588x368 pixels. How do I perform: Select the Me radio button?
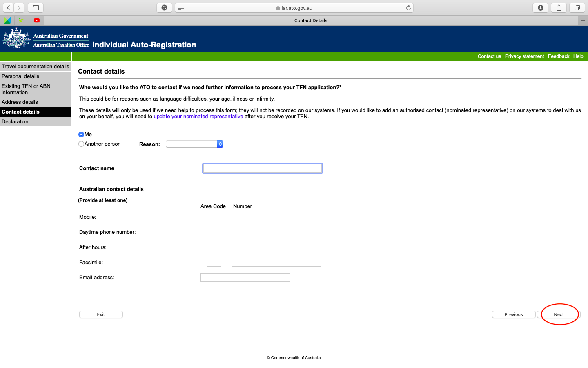click(81, 135)
